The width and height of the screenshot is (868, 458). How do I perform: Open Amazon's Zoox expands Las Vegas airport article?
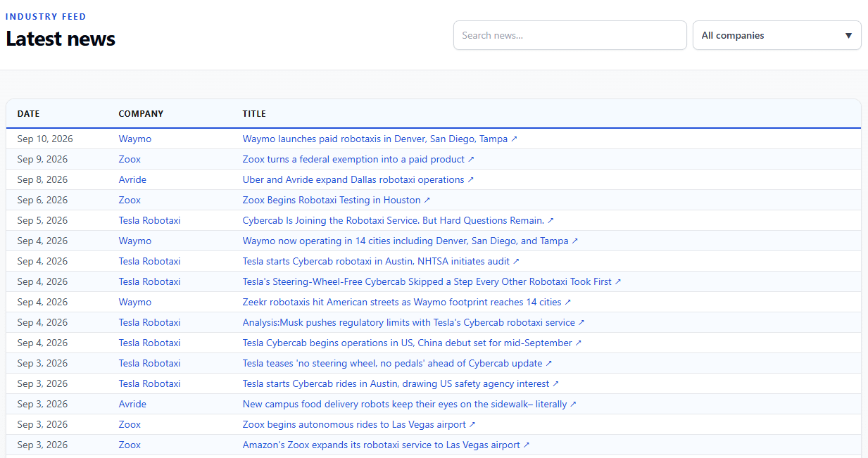point(382,445)
